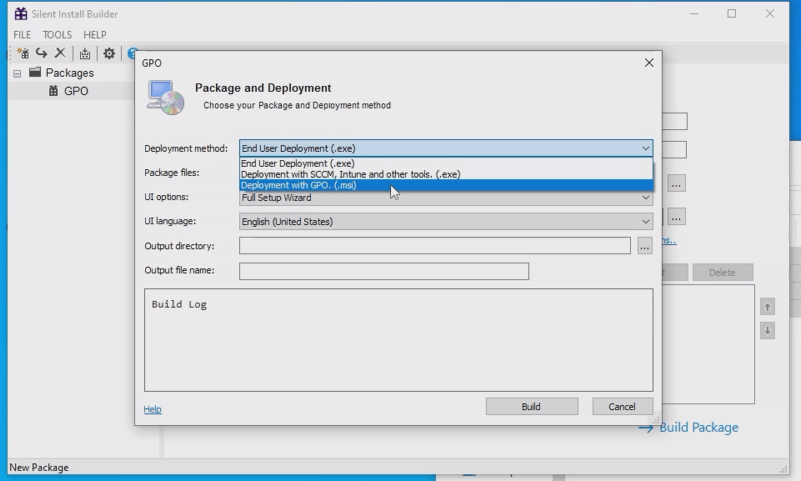Image resolution: width=801 pixels, height=481 pixels.
Task: Collapse the Packages tree node
Action: pos(17,74)
